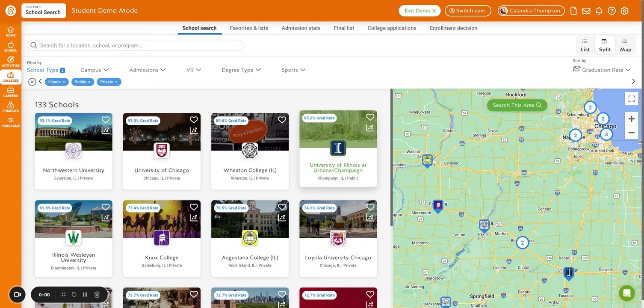The height and width of the screenshot is (308, 644).
Task: Click the app logo in top-left corner
Action: coord(11,11)
